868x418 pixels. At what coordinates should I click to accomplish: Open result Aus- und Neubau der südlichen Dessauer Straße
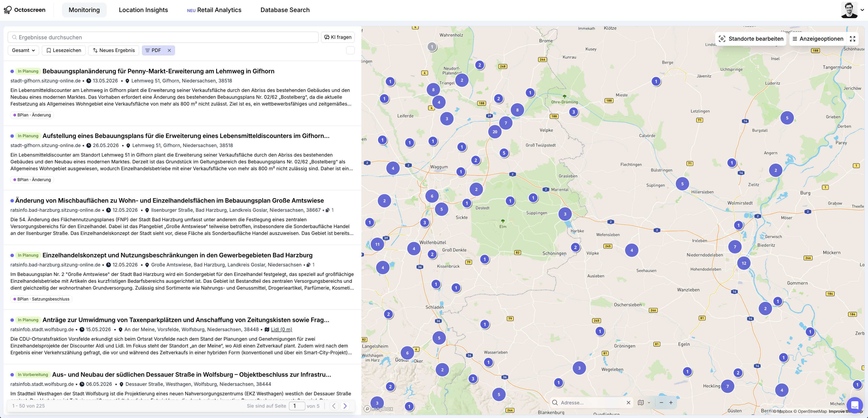[192, 374]
